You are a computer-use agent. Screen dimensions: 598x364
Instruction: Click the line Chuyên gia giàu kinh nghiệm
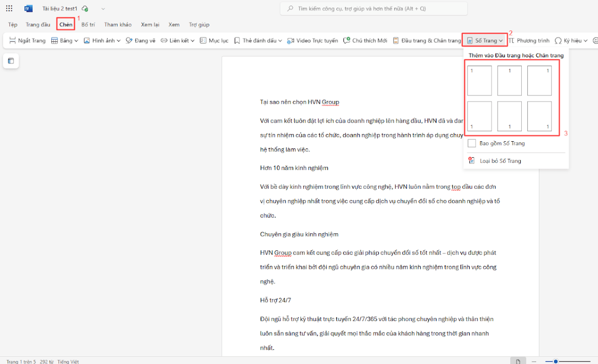tap(299, 234)
